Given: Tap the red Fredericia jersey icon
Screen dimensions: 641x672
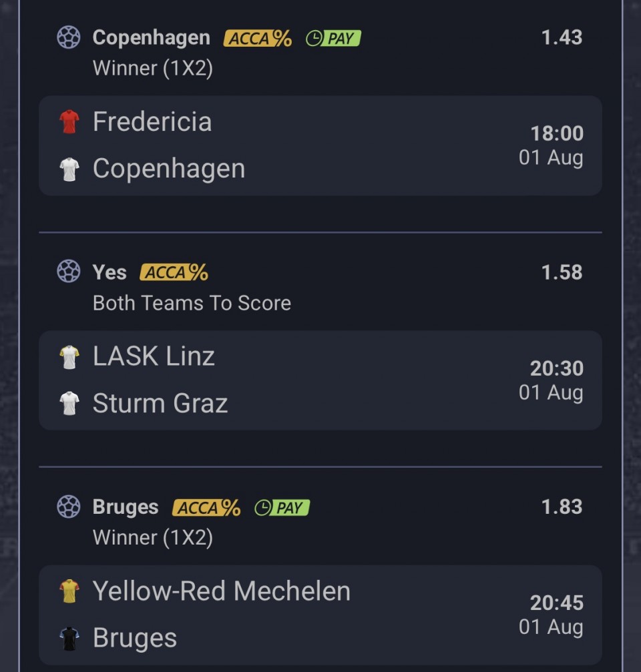Looking at the screenshot, I should pos(69,121).
